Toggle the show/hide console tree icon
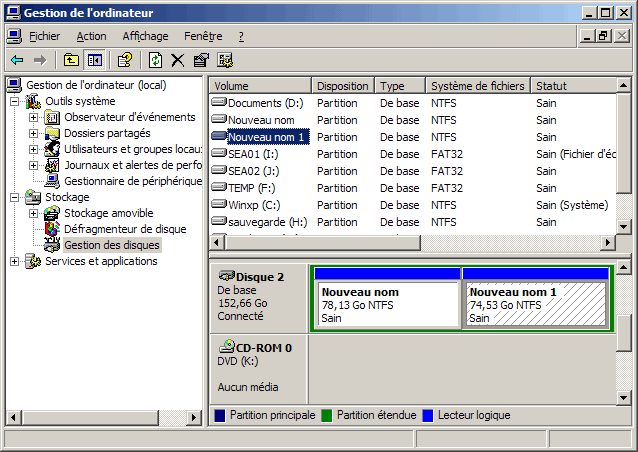The width and height of the screenshot is (638, 452). [x=95, y=60]
